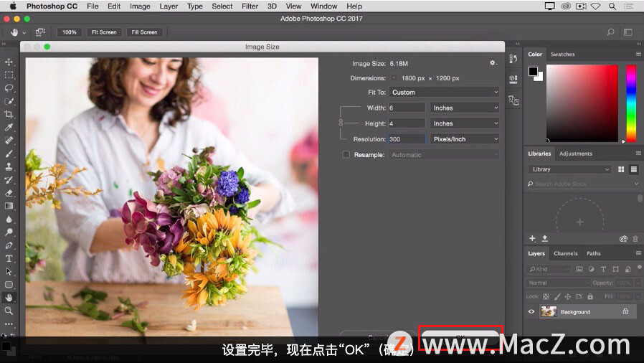Open the layer Kind filter dropdown

pos(549,269)
